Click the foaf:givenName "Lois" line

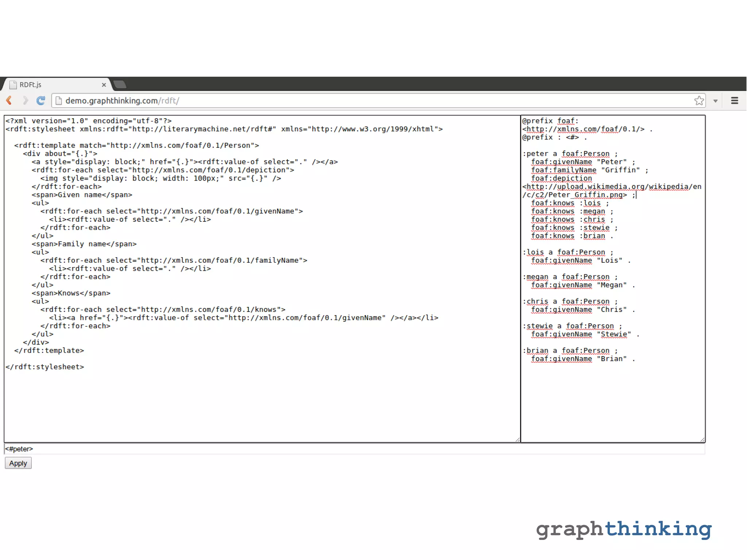pyautogui.click(x=581, y=260)
